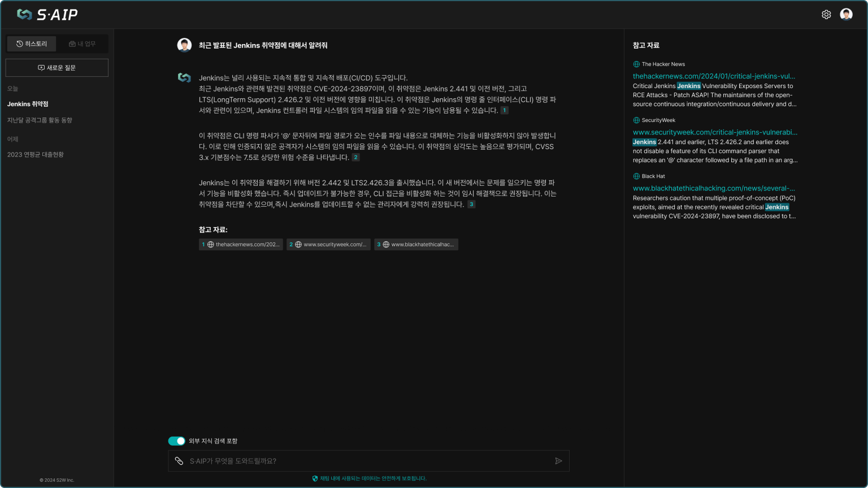This screenshot has width=868, height=488.
Task: Start a 새로운 질문 conversation
Action: pos(57,68)
